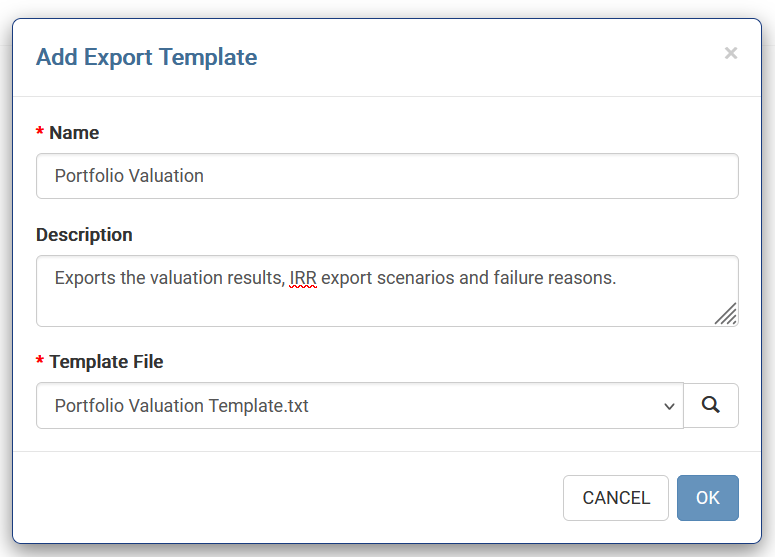Focus the Description text area
Image resolution: width=775 pixels, height=557 pixels.
[x=387, y=303]
